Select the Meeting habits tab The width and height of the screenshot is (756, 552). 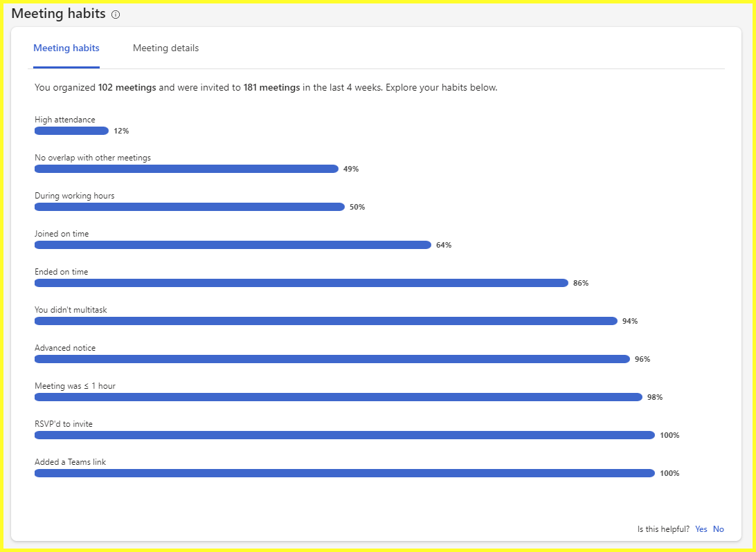(x=66, y=48)
